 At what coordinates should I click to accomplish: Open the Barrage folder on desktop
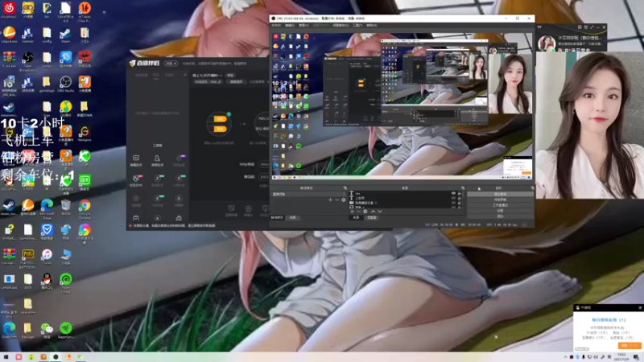pyautogui.click(x=28, y=328)
